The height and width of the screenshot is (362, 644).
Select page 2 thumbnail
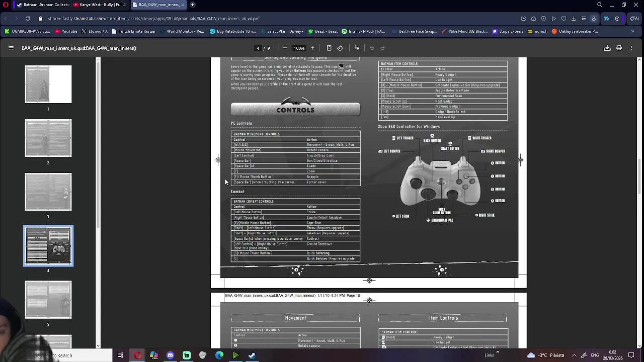point(48,138)
